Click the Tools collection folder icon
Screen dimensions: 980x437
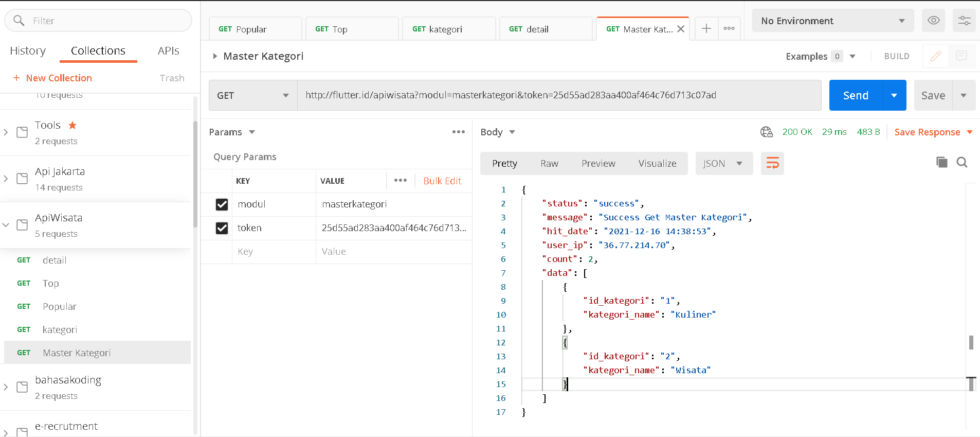22,132
